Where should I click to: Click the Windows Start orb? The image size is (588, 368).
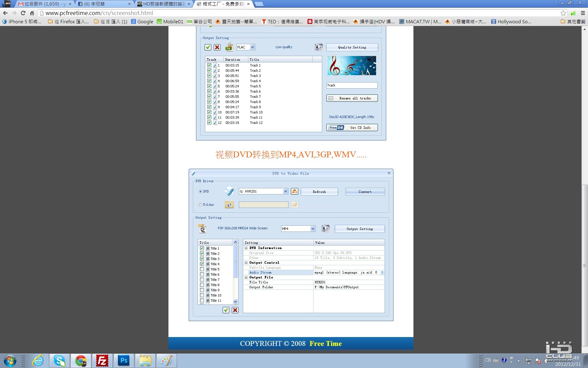[10, 361]
